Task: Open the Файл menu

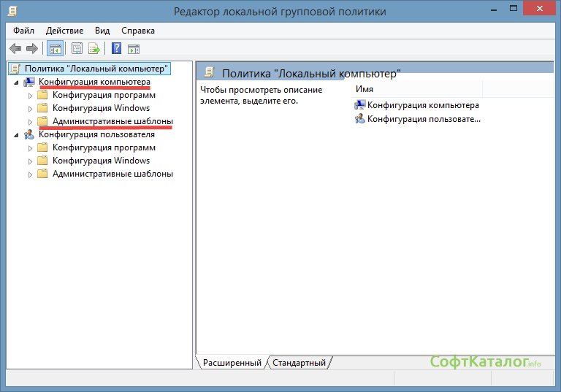Action: tap(23, 31)
